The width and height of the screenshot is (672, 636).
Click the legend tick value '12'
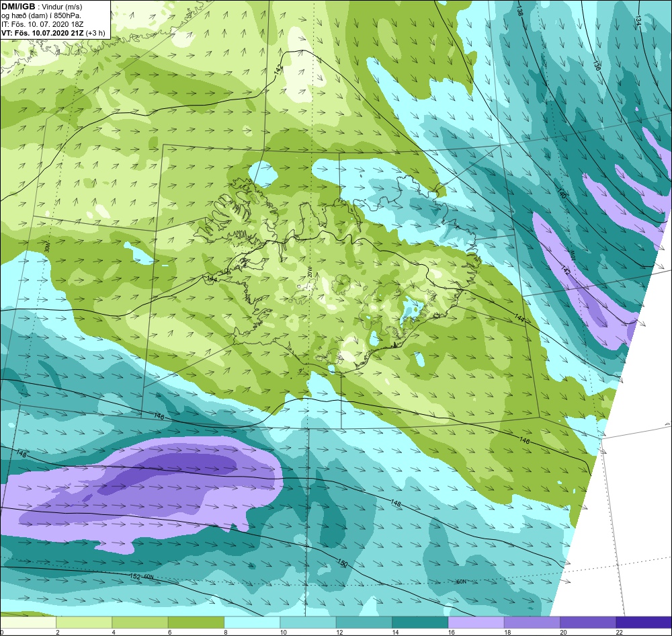click(339, 632)
